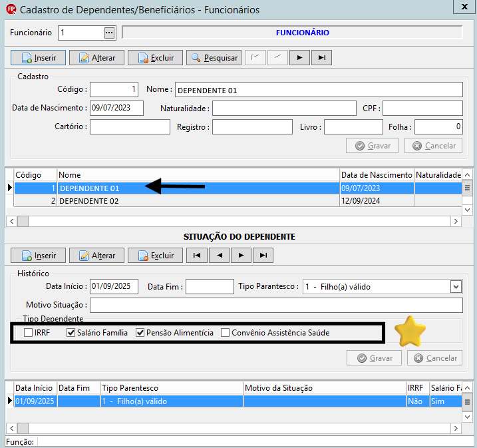Enable Convênio Assistência Saúde checkbox

pos(225,333)
